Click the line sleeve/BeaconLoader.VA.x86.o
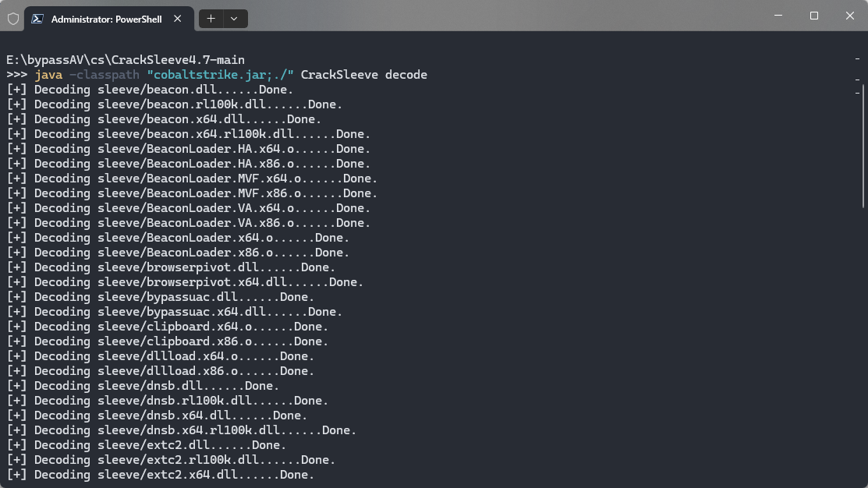 point(188,223)
